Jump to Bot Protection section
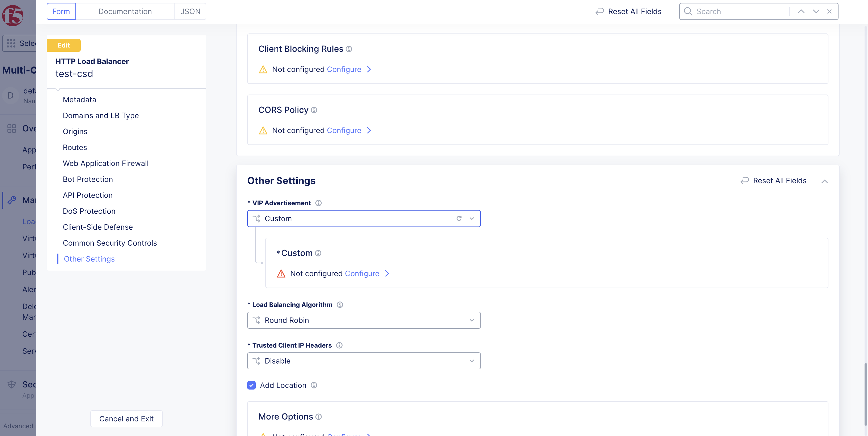 pyautogui.click(x=88, y=179)
